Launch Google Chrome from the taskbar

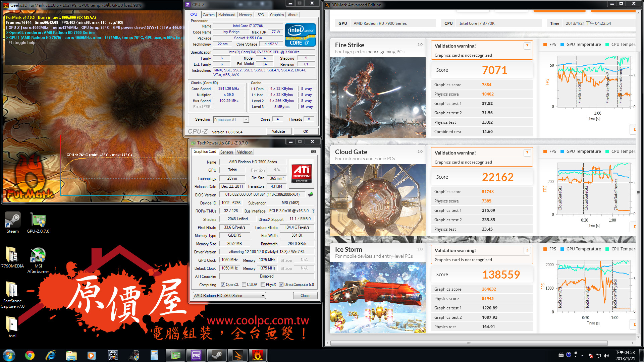pyautogui.click(x=30, y=355)
